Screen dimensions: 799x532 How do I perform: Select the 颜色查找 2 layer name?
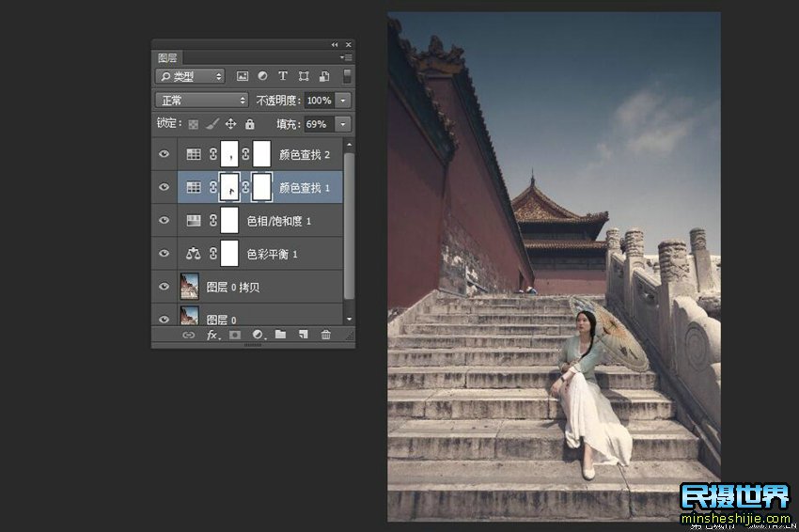click(x=305, y=154)
